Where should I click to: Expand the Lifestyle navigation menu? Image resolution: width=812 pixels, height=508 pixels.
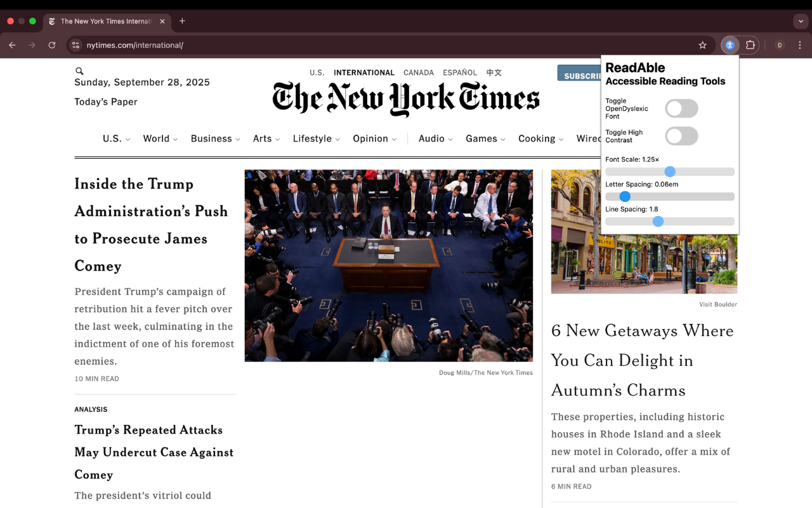(317, 138)
